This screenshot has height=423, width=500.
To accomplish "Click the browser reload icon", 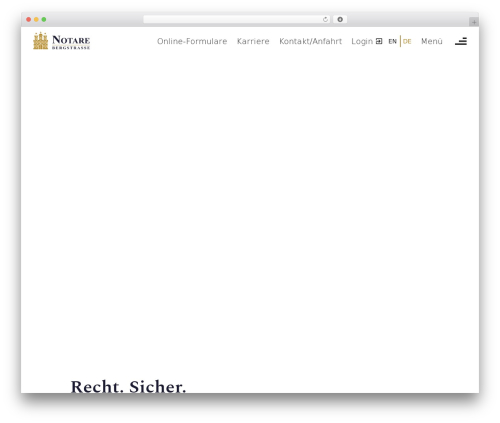I will pos(325,20).
